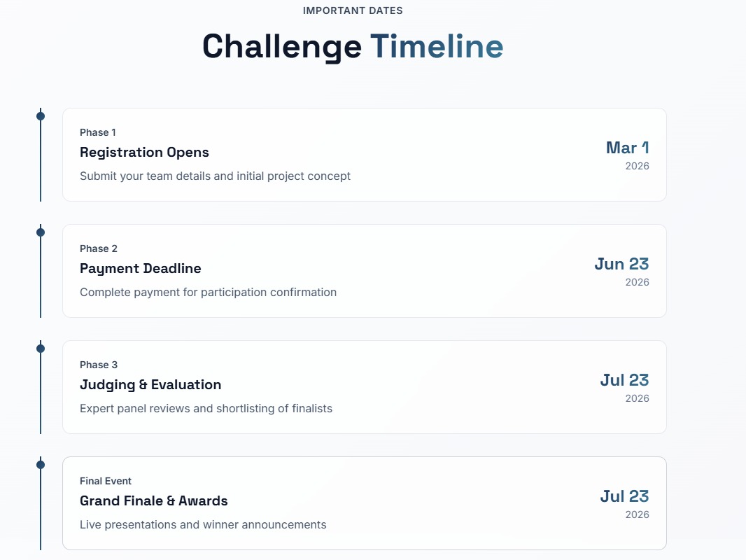Click the Mar 1 date
The image size is (746, 560).
627,148
